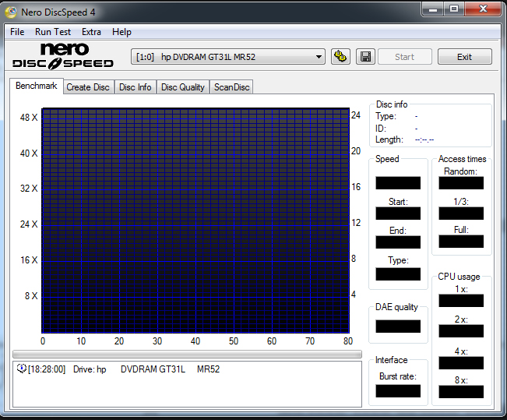The image size is (507, 420).
Task: Switch to the Create Disc tab
Action: (x=88, y=87)
